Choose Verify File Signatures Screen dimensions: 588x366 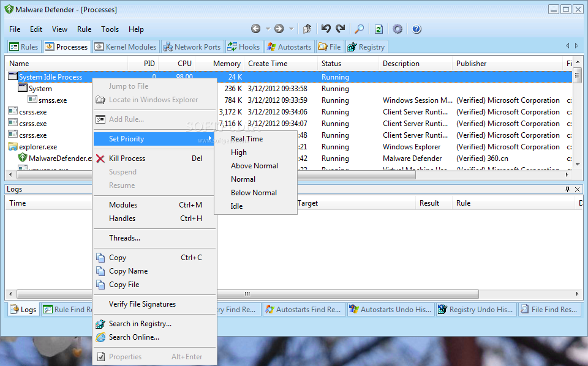(x=155, y=304)
